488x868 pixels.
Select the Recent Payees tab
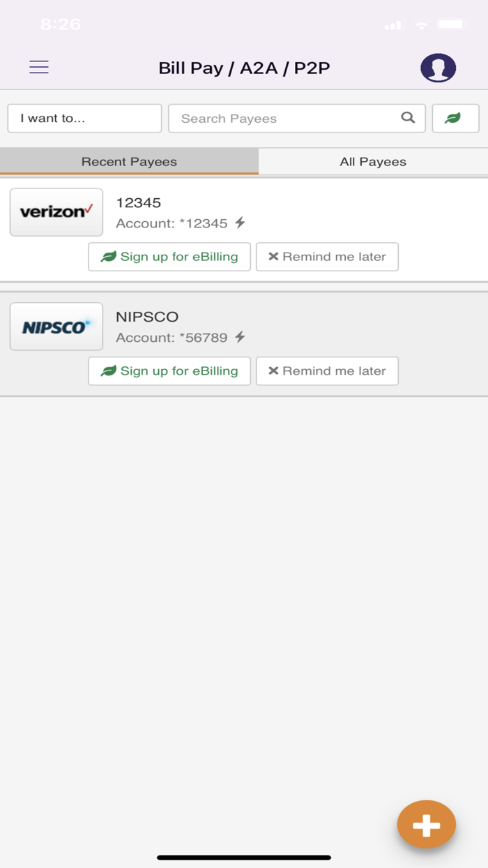click(x=129, y=161)
